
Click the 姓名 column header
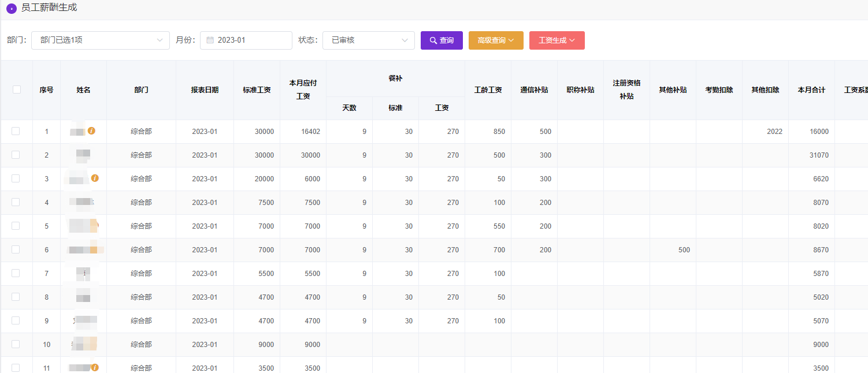click(83, 90)
